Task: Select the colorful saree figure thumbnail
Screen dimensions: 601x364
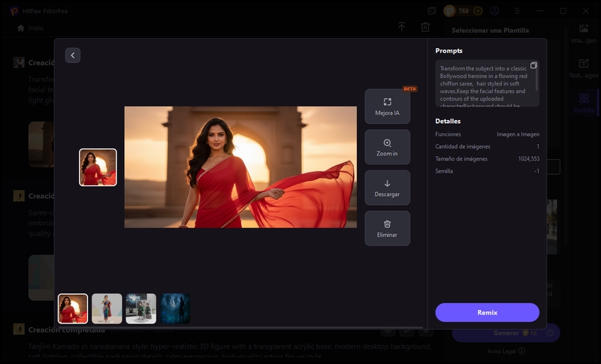Action: [x=107, y=308]
